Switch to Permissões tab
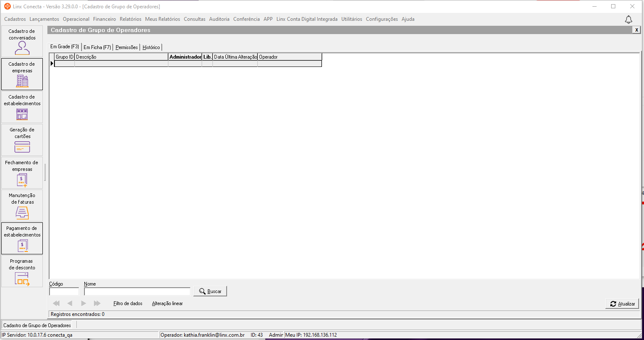Screen dimensions: 644x340 [127, 47]
